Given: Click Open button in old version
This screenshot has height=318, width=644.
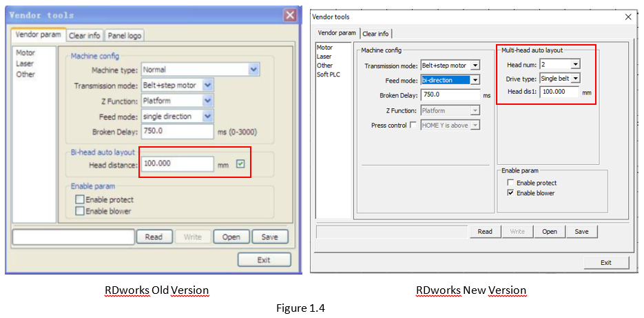Looking at the screenshot, I should coord(231,237).
